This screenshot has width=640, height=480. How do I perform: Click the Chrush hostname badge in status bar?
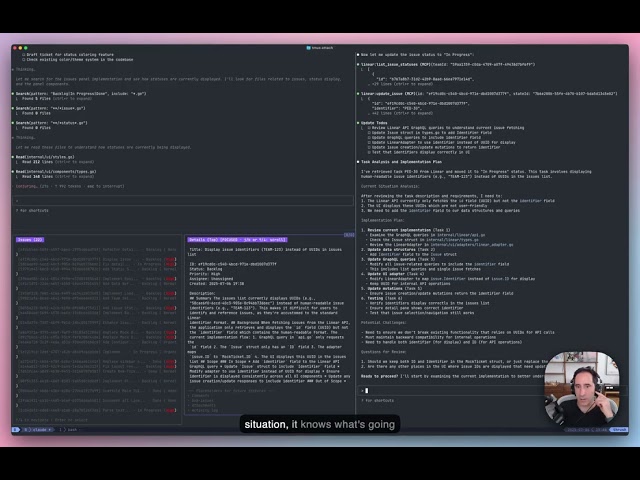[x=619, y=429]
